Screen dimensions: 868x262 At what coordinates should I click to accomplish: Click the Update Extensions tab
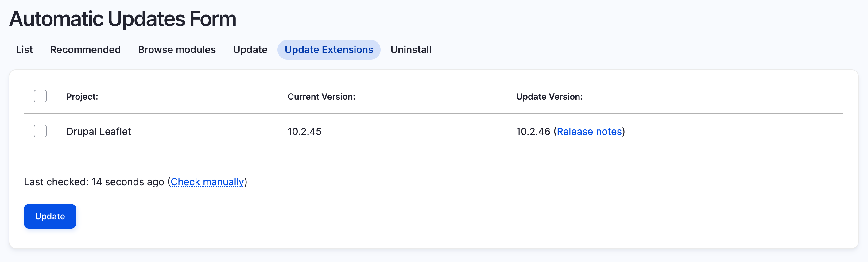click(x=329, y=50)
